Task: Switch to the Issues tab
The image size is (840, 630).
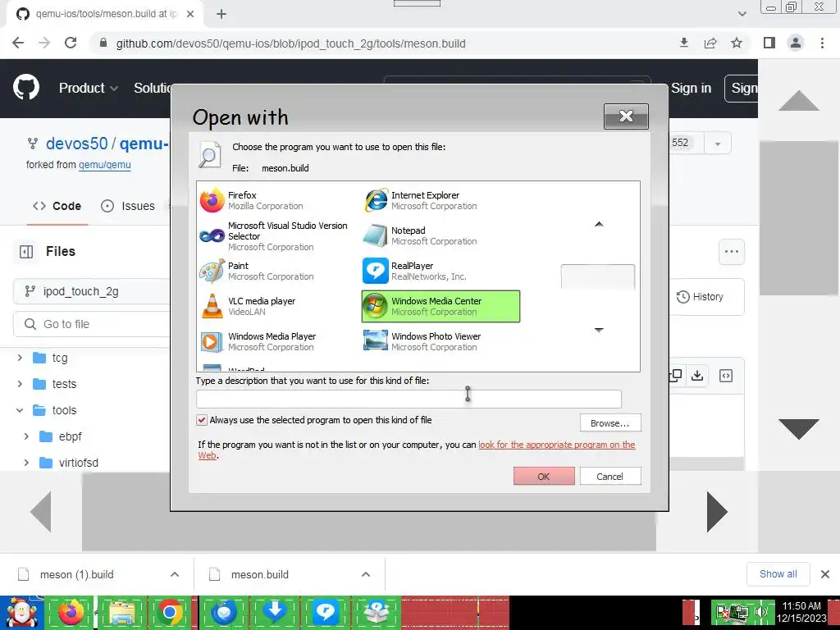Action: [128, 206]
